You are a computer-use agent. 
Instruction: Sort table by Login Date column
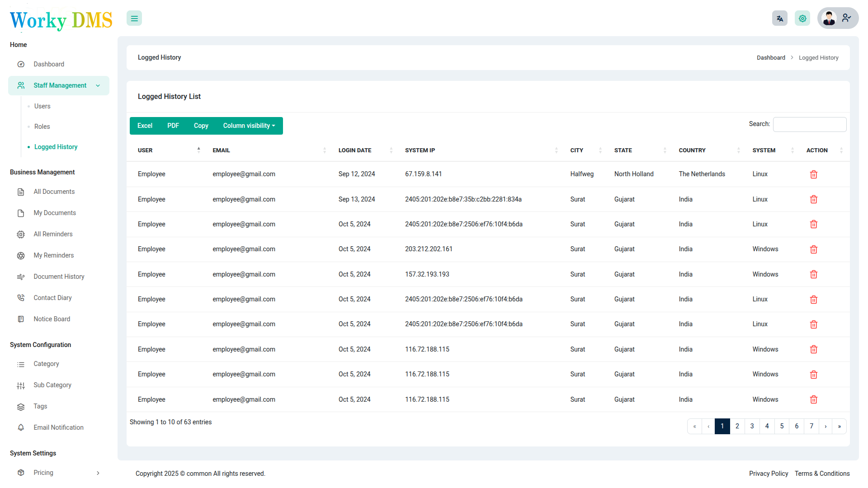tap(355, 150)
